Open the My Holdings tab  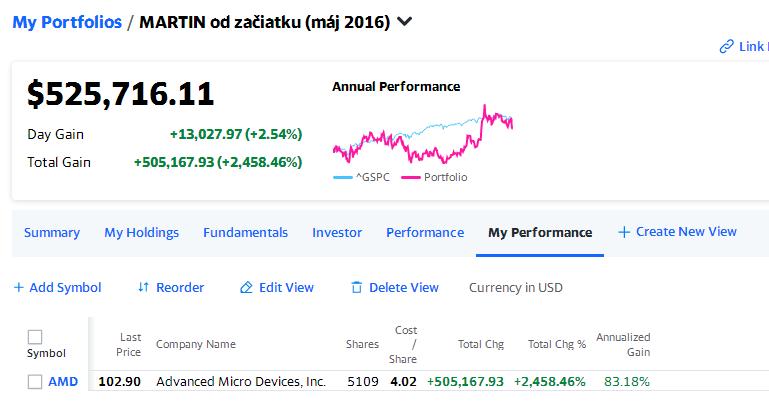click(x=142, y=232)
